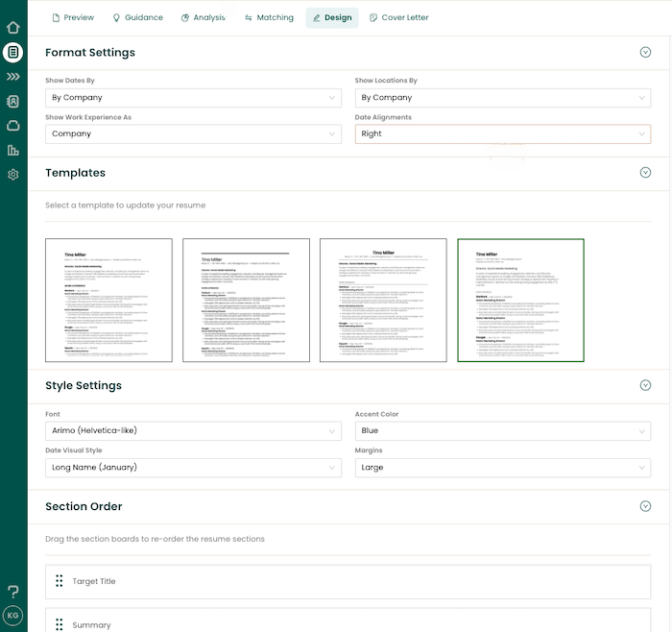
Task: Collapse the Templates section
Action: click(x=645, y=172)
